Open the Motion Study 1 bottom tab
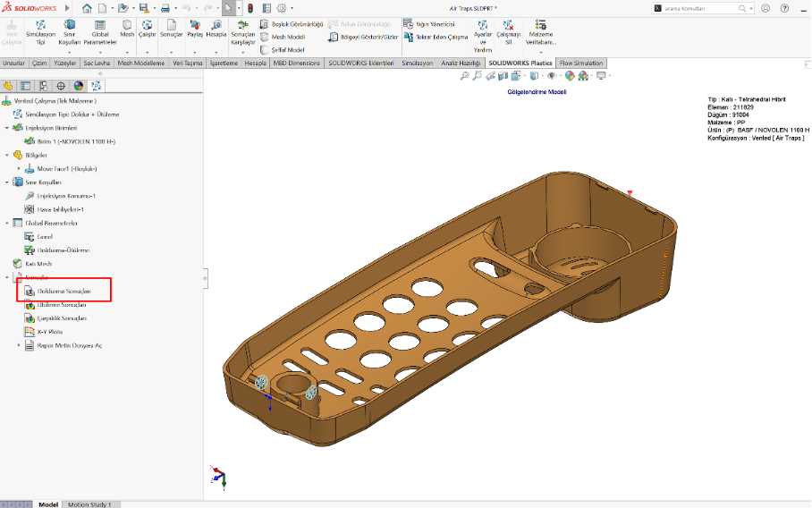 (89, 504)
